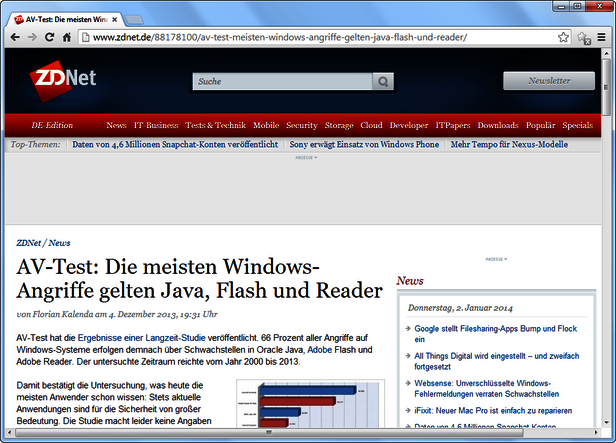Open a new browser tab

coord(135,19)
